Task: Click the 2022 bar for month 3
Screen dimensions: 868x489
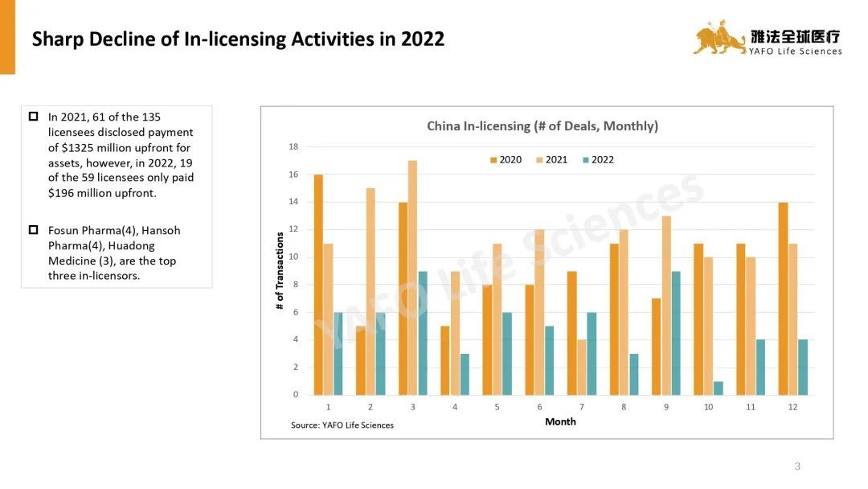Action: (x=423, y=333)
